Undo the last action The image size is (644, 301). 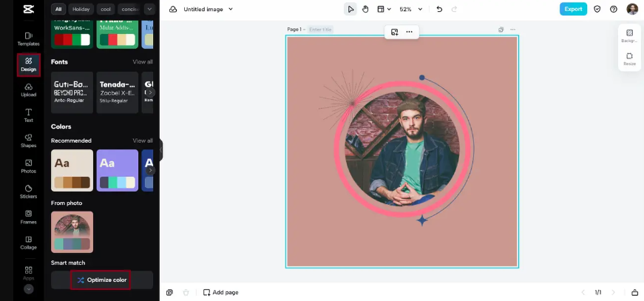tap(439, 9)
